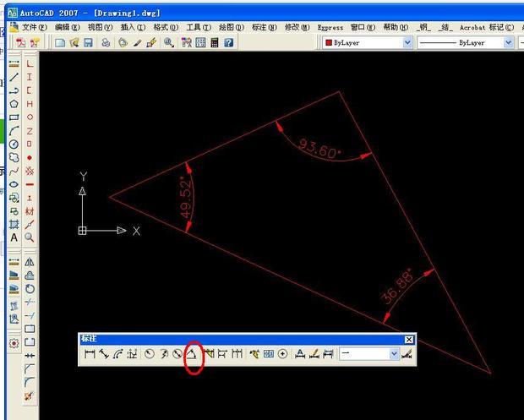Viewport: 524px width, 420px height.
Task: Select the Rectangle draw tool
Action: (14, 117)
